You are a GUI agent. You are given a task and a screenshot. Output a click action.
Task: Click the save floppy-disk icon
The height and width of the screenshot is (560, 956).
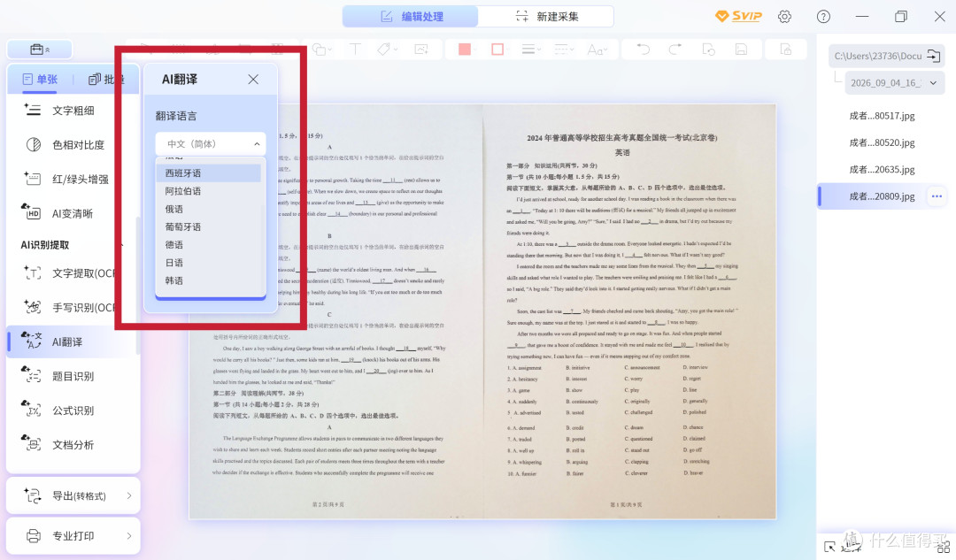click(741, 50)
